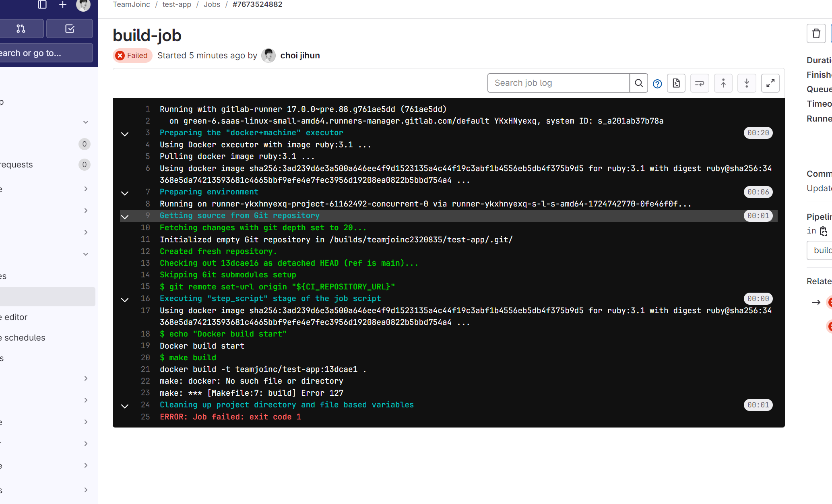The image size is (832, 504).
Task: Click choi jihun's avatar beside job status
Action: (268, 56)
